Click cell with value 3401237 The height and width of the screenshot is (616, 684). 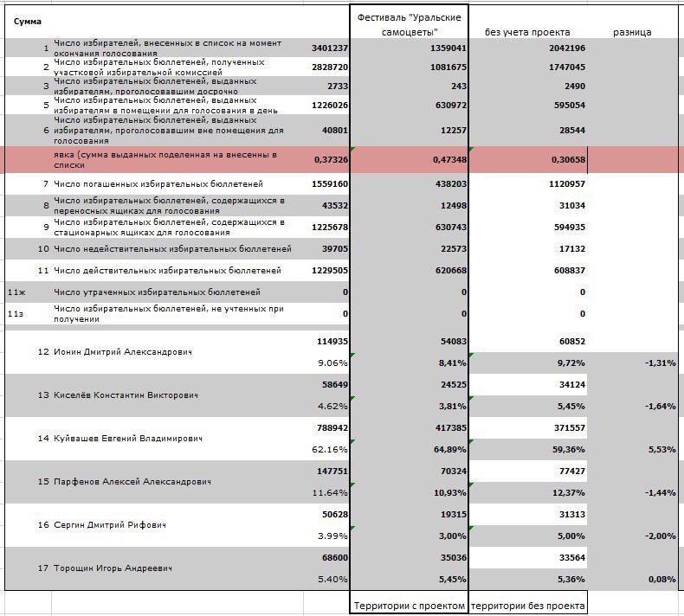click(330, 48)
